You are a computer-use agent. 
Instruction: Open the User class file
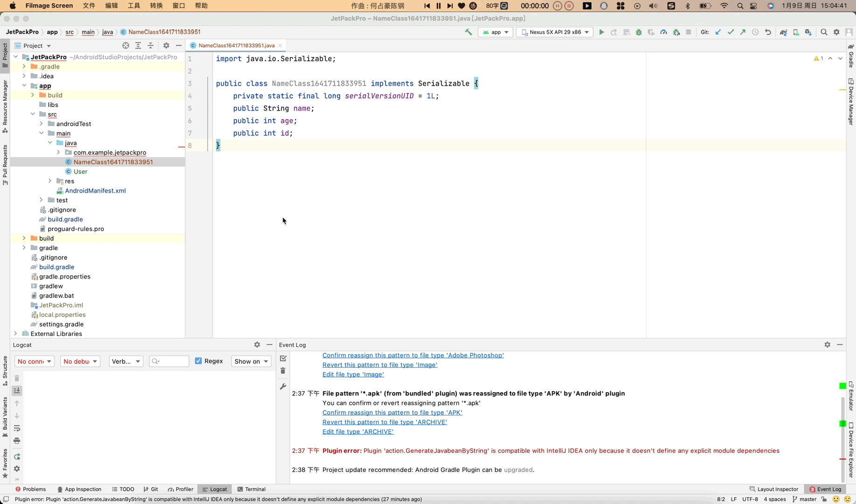80,171
